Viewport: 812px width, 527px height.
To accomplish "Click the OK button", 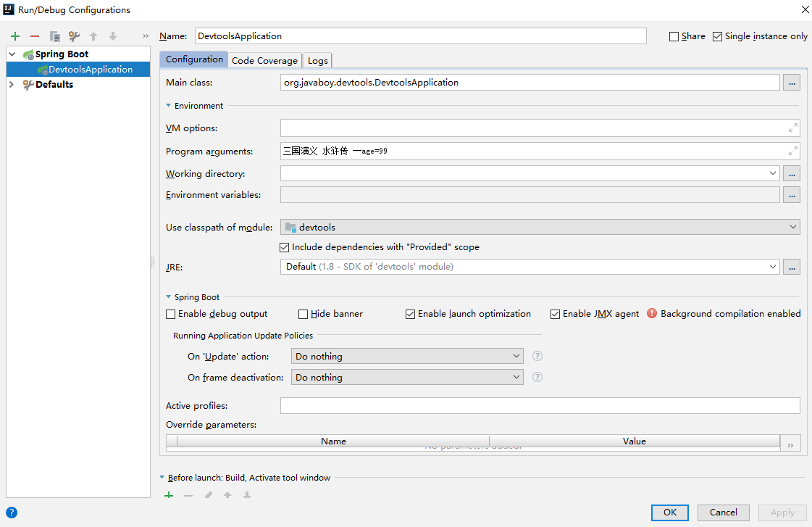I will pos(670,513).
